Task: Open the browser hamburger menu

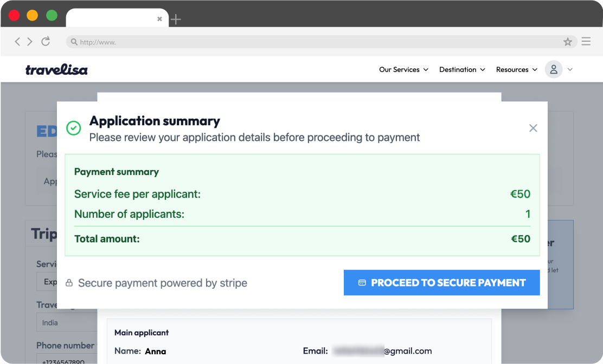Action: [x=586, y=42]
